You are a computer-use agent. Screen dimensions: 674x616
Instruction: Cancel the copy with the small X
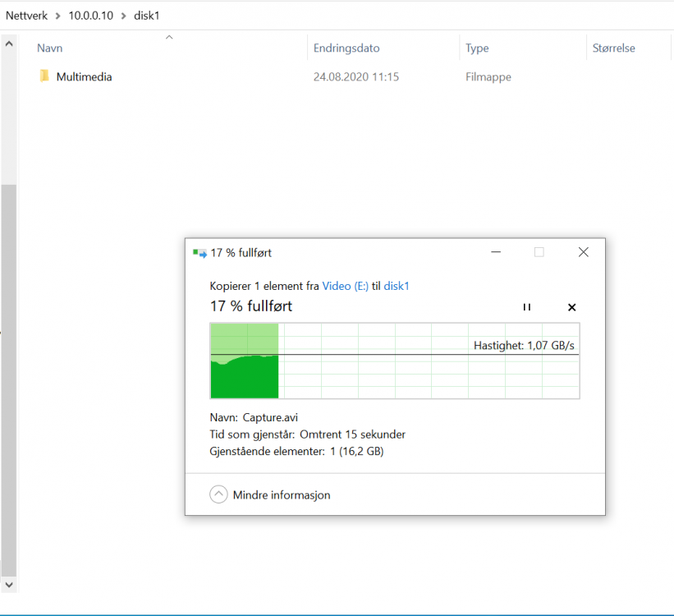(x=571, y=307)
